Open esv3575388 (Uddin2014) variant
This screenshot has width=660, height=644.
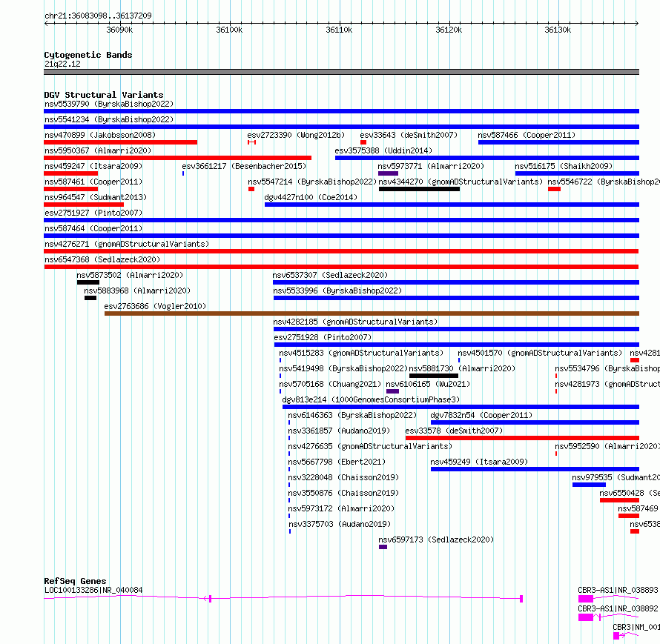click(x=383, y=150)
